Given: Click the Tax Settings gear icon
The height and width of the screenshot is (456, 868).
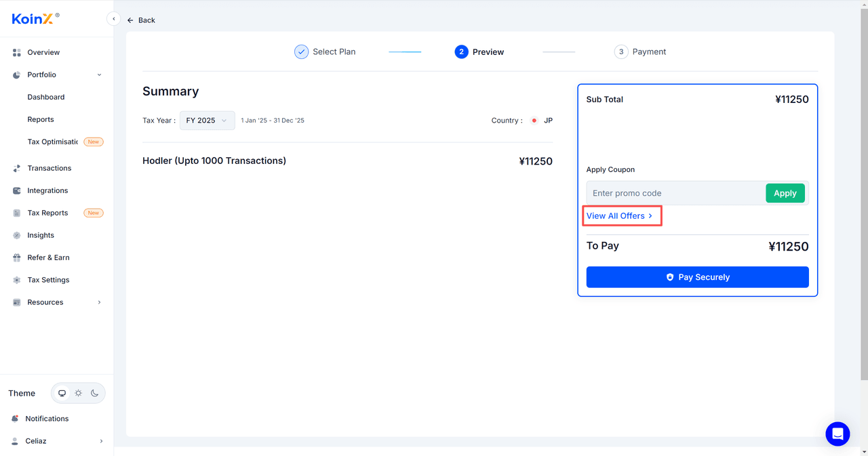Looking at the screenshot, I should [17, 280].
